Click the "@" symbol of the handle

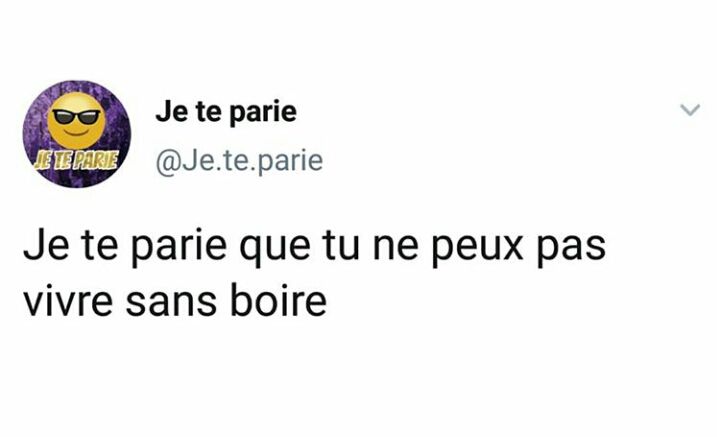168,162
